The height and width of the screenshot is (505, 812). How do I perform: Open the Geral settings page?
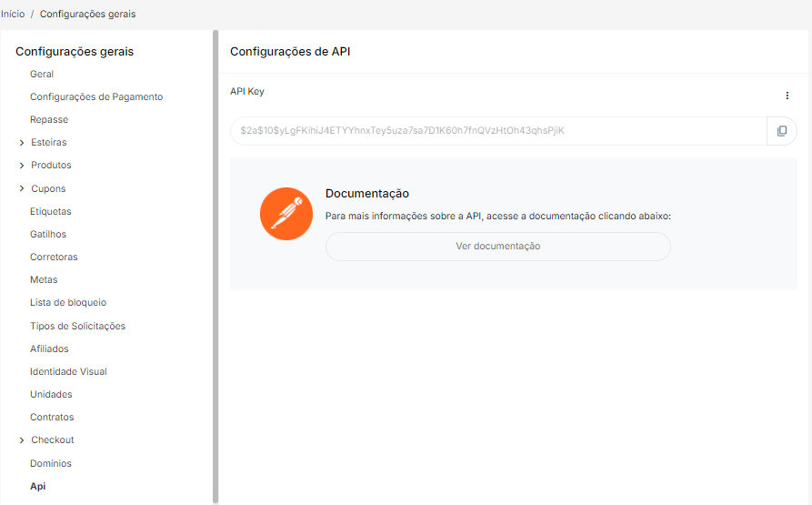[x=42, y=75]
